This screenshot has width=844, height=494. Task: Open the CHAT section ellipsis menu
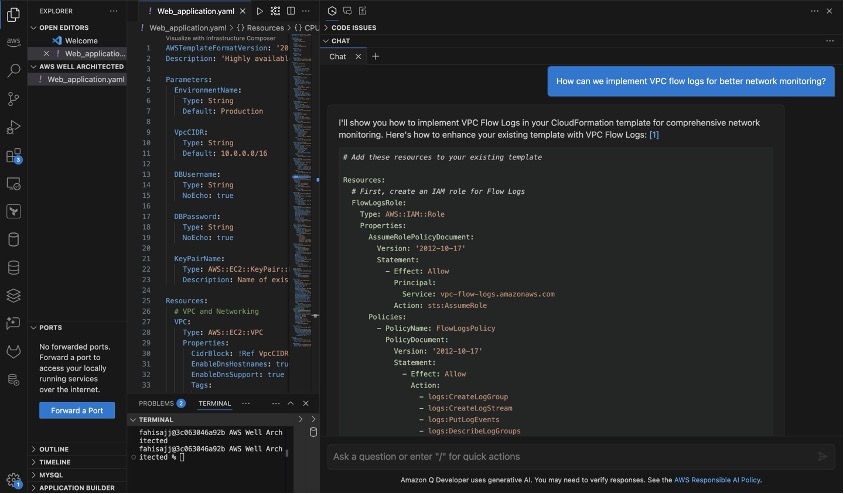829,41
